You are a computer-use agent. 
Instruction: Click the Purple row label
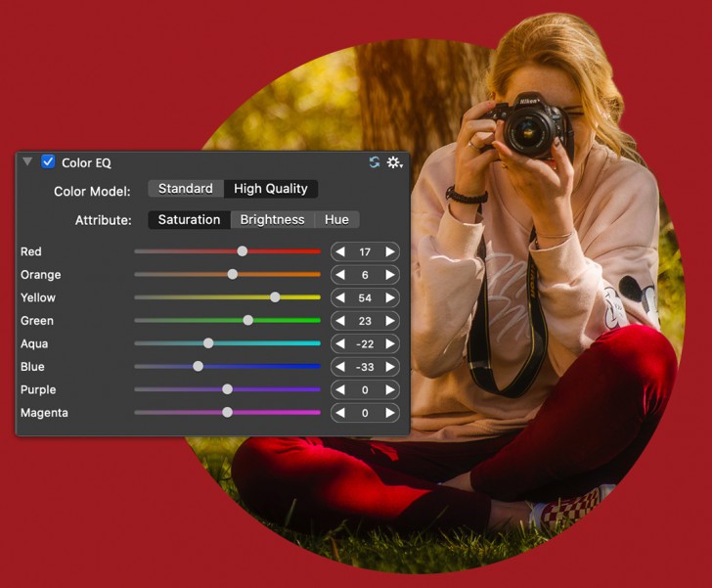tap(38, 389)
